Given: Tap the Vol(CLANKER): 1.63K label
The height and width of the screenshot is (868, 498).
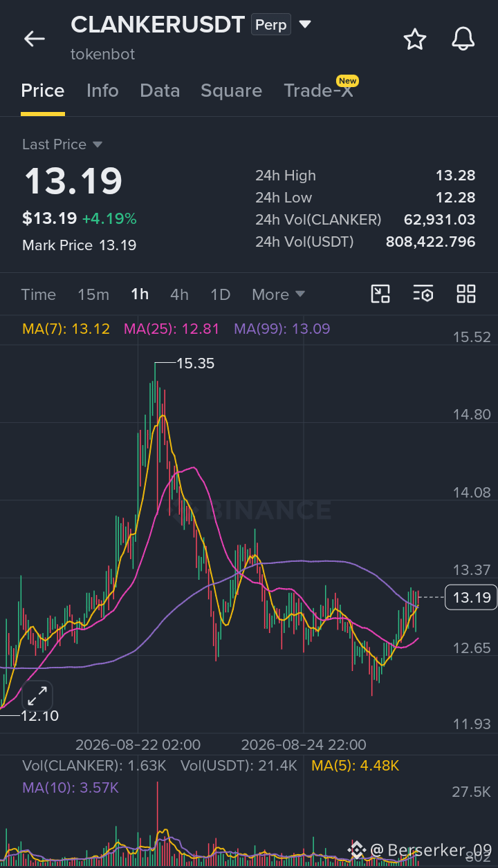Looking at the screenshot, I should point(94,766).
